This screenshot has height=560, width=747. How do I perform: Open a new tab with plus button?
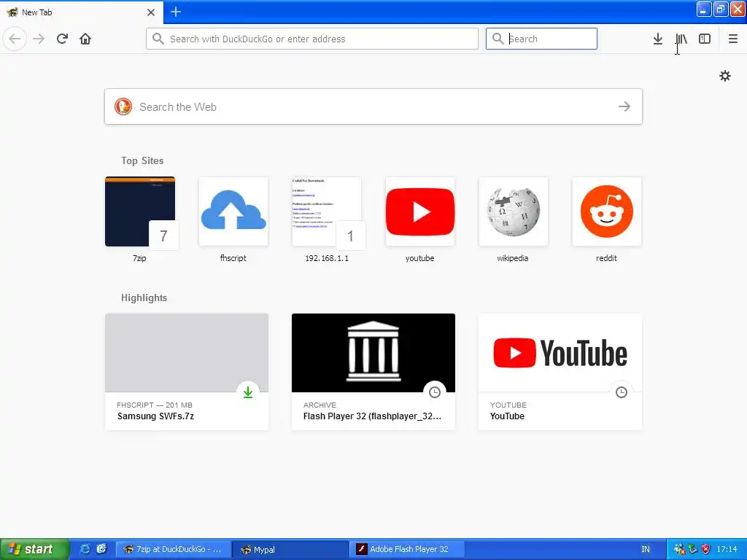click(176, 12)
